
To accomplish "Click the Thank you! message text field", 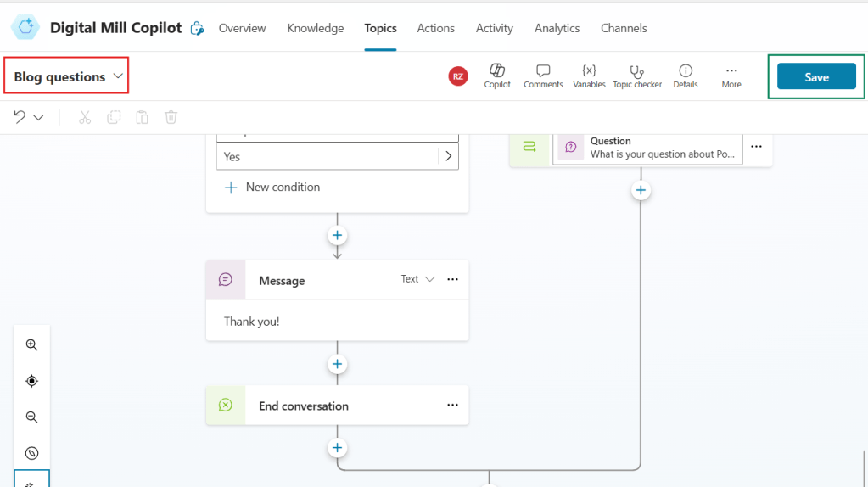I will pos(337,321).
